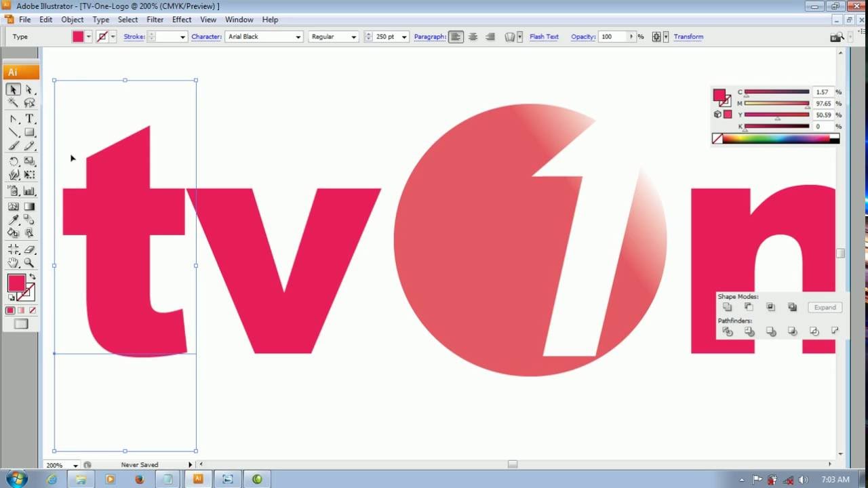The width and height of the screenshot is (868, 488).
Task: Select the Rotate tool
Action: pos(14,161)
